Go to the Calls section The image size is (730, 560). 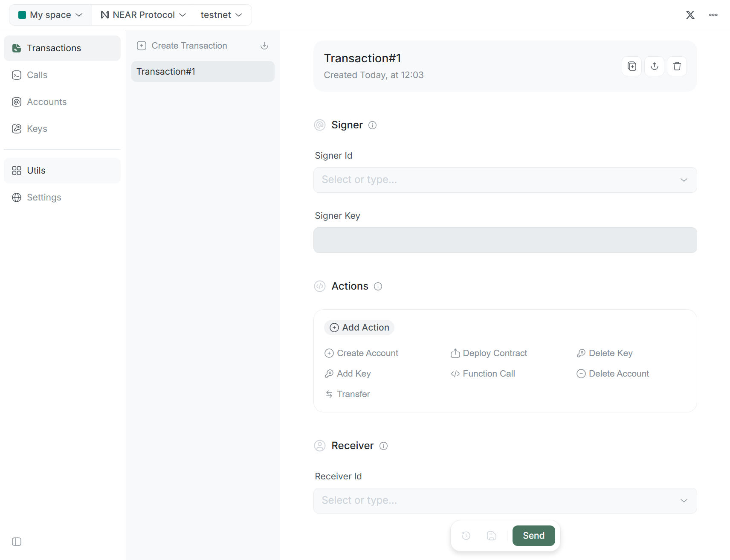(37, 75)
